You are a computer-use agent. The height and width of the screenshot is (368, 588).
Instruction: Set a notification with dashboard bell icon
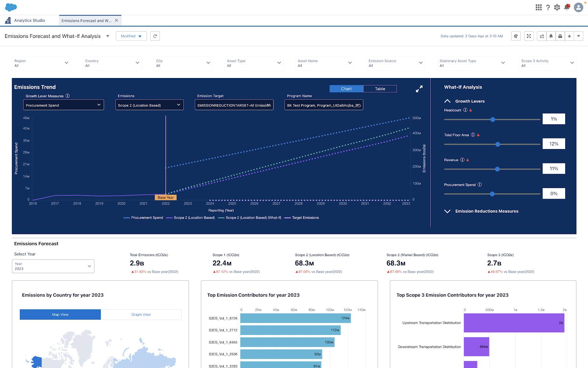551,36
